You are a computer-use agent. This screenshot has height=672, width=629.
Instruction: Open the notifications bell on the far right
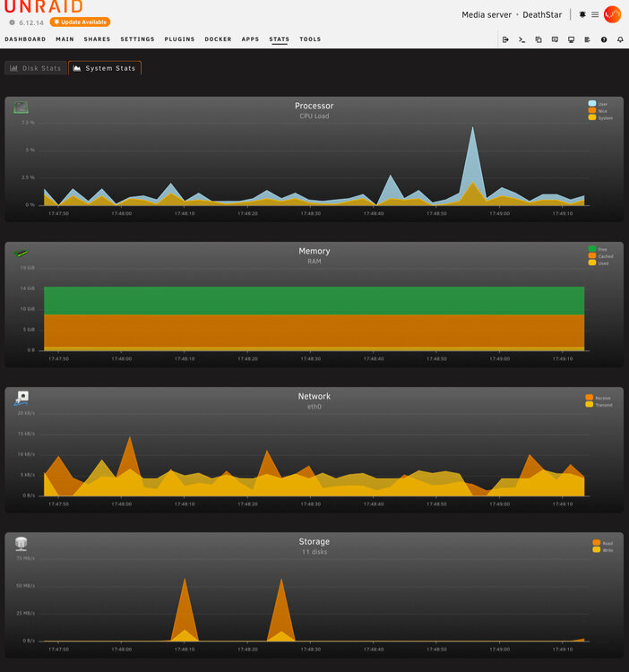coord(620,39)
